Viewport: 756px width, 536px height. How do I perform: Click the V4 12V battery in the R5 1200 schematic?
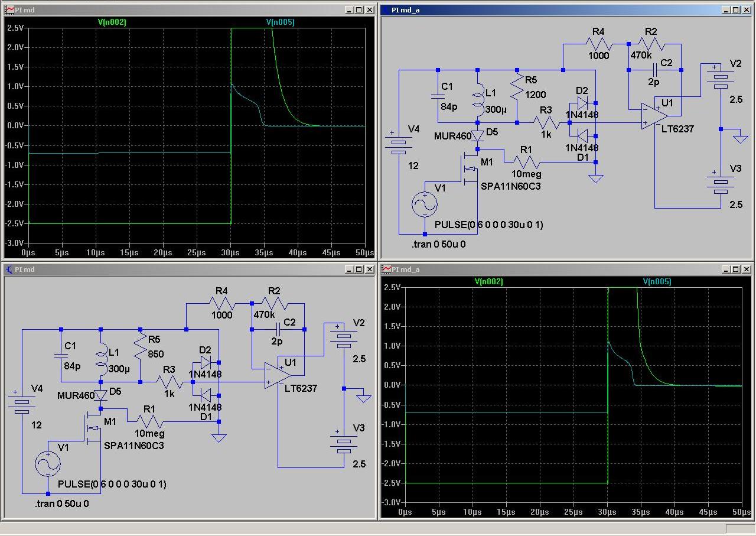399,145
